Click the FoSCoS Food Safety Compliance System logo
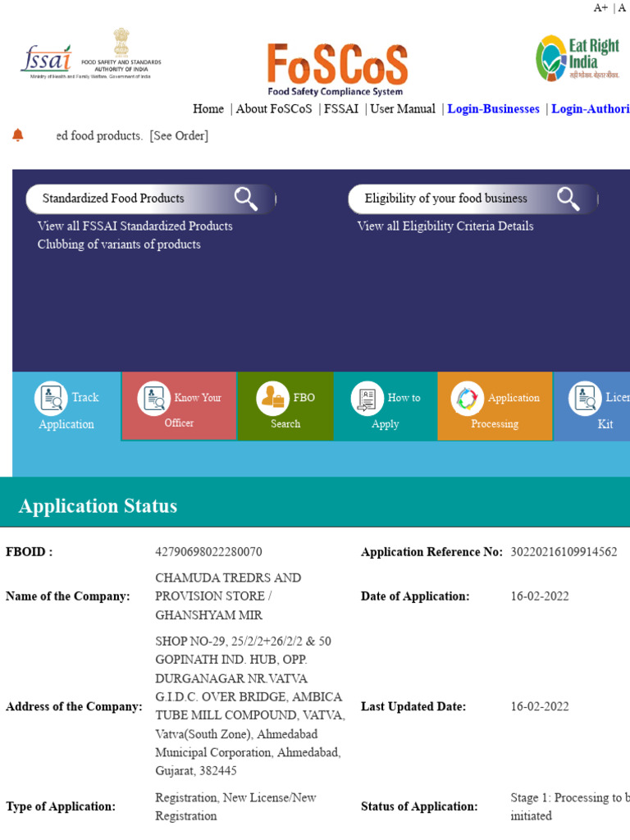 click(x=337, y=70)
